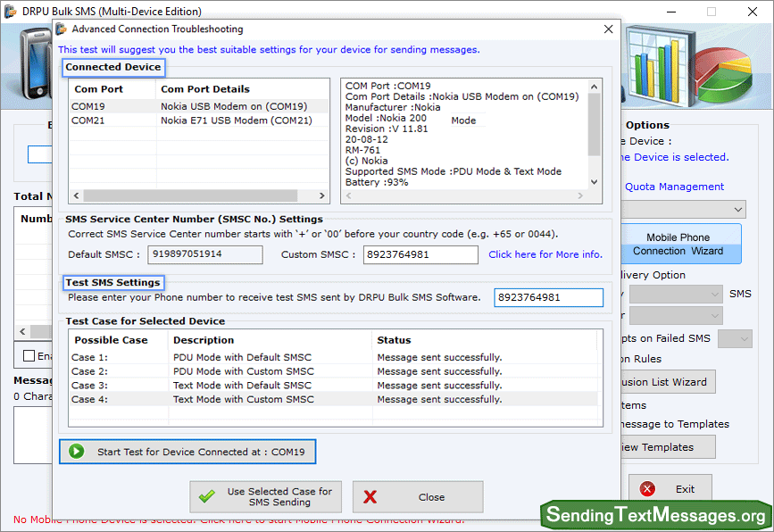Screen dimensions: 774x532
Task: Select Case 3 Text Mode with Default SMSC
Action: click(333, 386)
